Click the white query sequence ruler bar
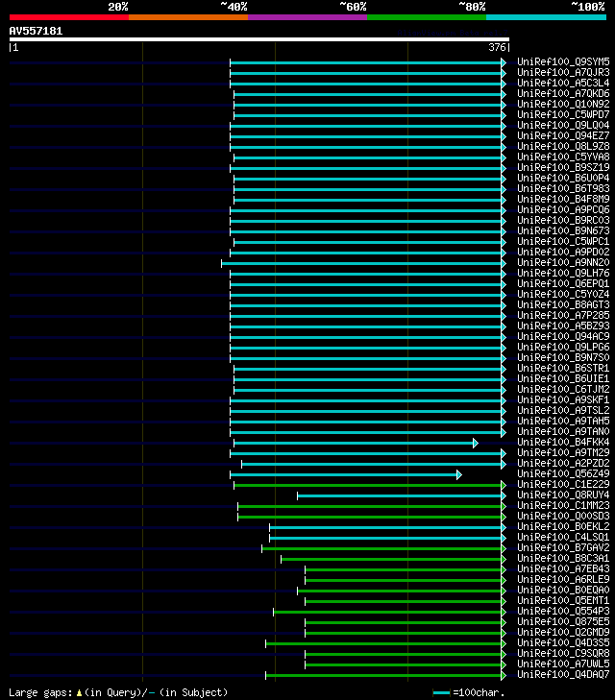Viewport: 615px width, 700px height. pos(259,39)
